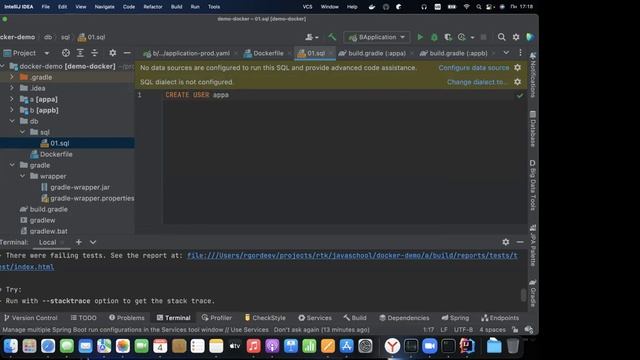Open Music app in the Dock
The height and width of the screenshot is (360, 640).
tap(253, 346)
